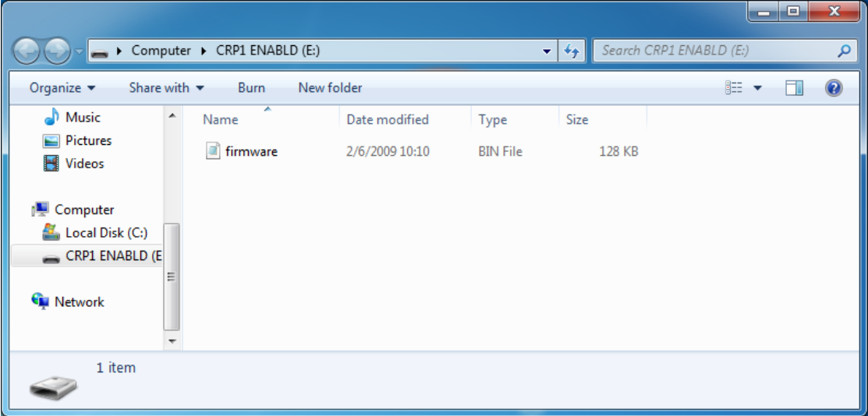The height and width of the screenshot is (416, 868).
Task: Click the 2/6/2009 10:10 date cell
Action: (x=388, y=151)
